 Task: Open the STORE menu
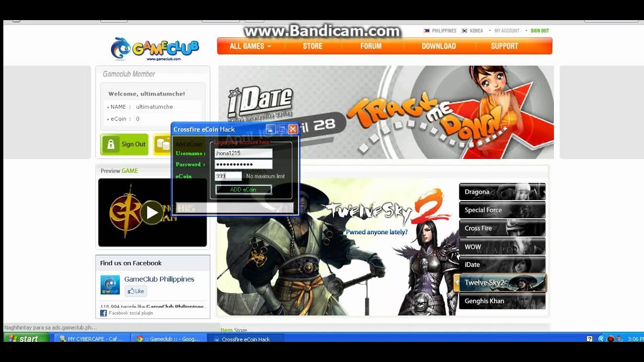312,46
